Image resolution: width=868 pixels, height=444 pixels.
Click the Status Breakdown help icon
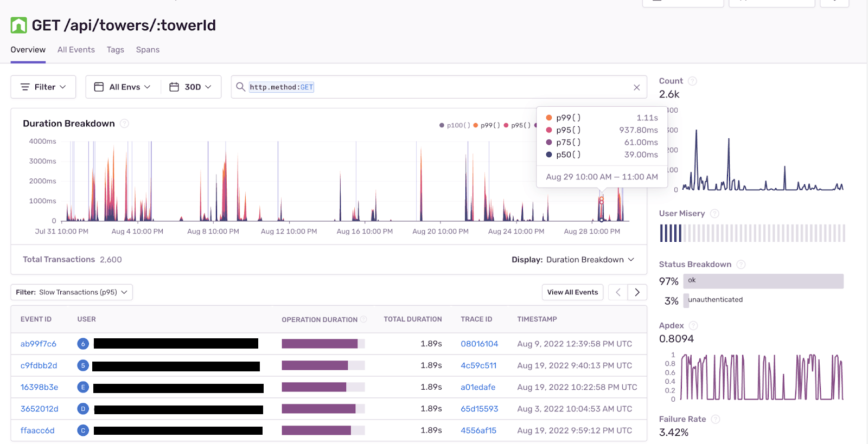(x=741, y=265)
